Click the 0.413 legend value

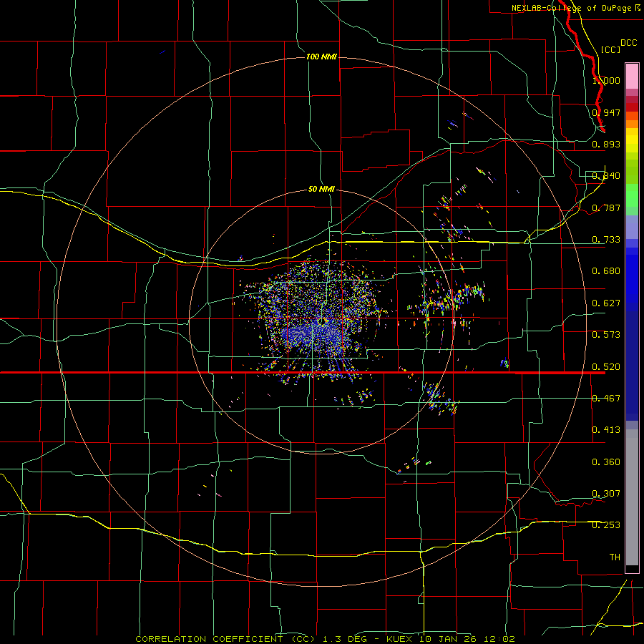tap(606, 430)
